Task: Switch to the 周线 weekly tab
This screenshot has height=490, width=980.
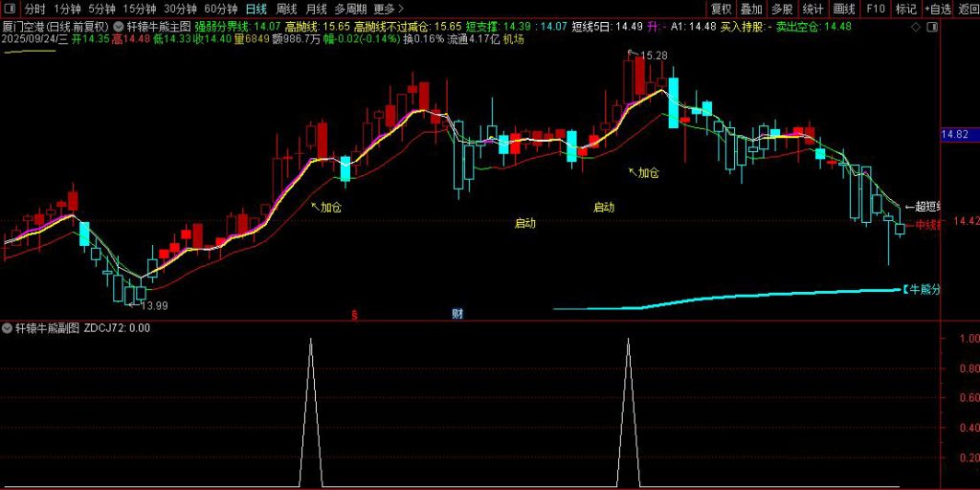Action: tap(286, 9)
